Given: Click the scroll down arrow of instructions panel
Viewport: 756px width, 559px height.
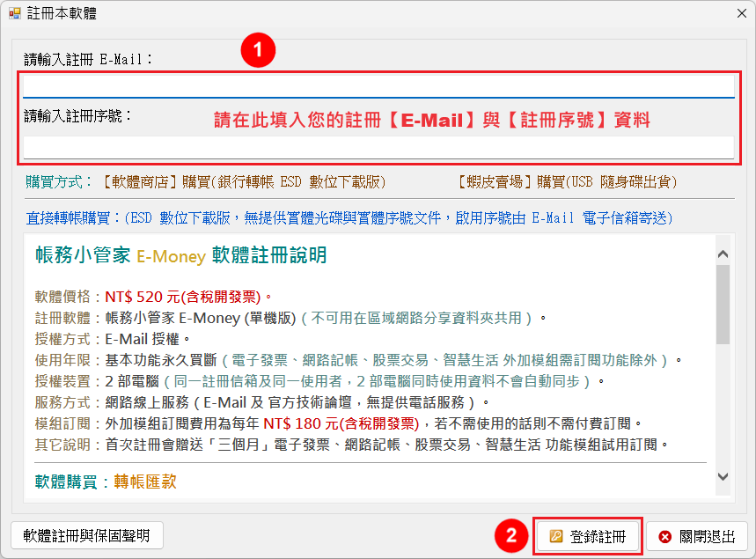Looking at the screenshot, I should point(723,476).
